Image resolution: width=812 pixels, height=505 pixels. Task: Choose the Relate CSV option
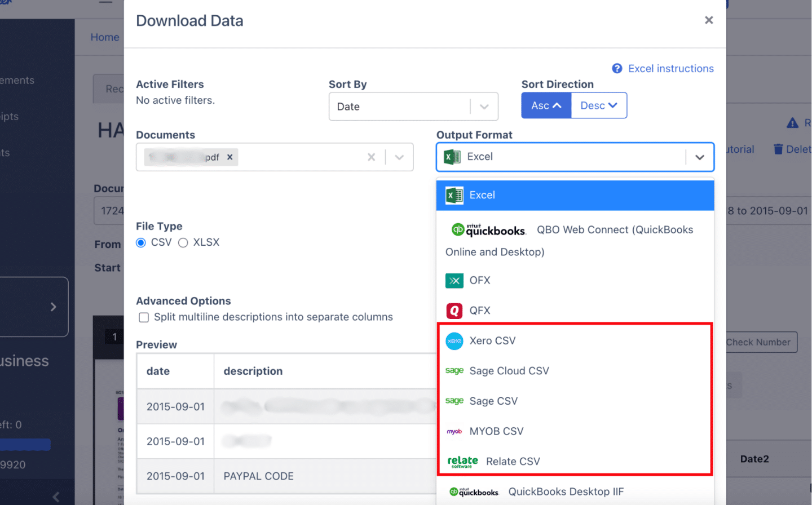point(575,462)
